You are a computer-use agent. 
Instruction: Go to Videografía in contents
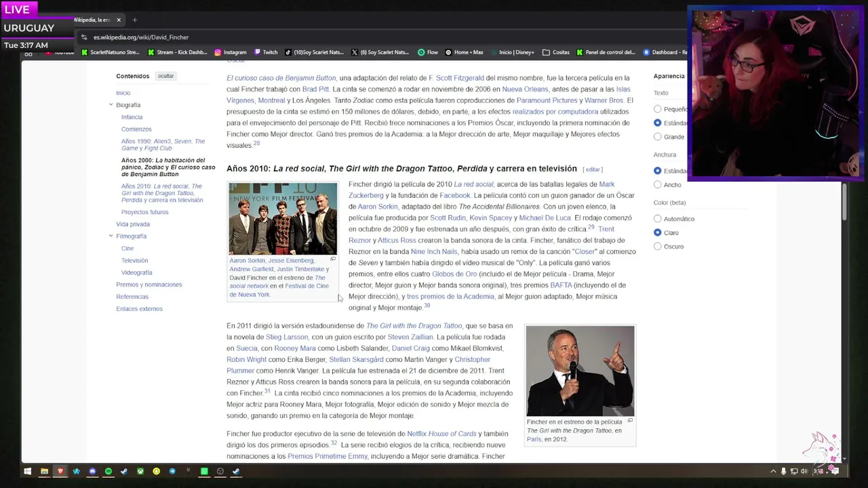[136, 272]
